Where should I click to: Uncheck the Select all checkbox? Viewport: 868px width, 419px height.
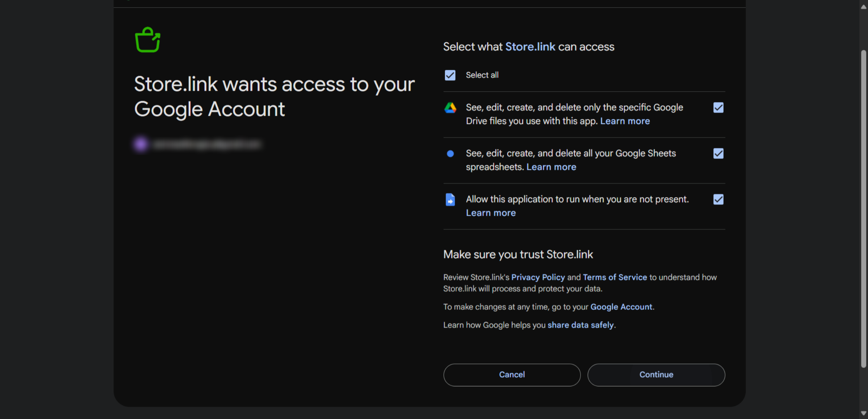coord(450,75)
